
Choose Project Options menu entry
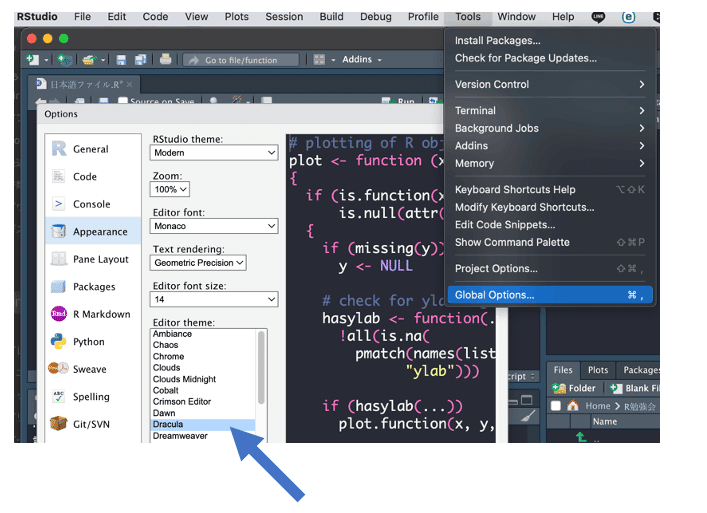[x=549, y=269]
